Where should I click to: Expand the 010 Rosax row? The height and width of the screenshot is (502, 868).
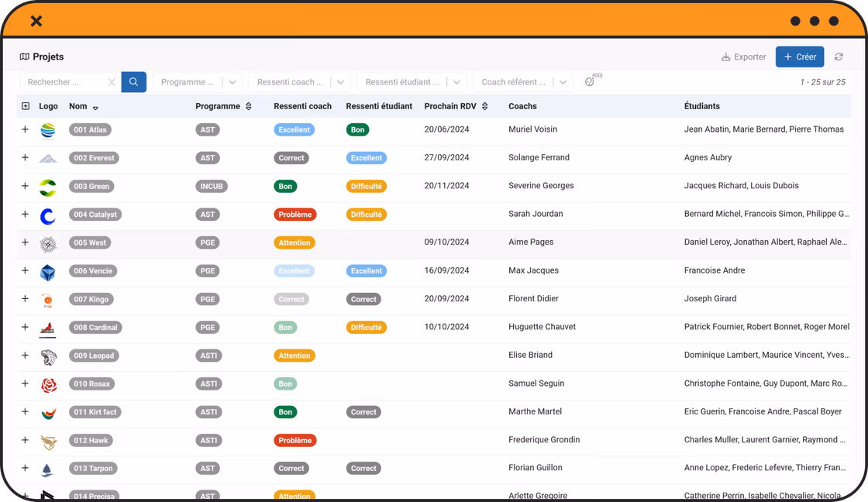point(25,383)
